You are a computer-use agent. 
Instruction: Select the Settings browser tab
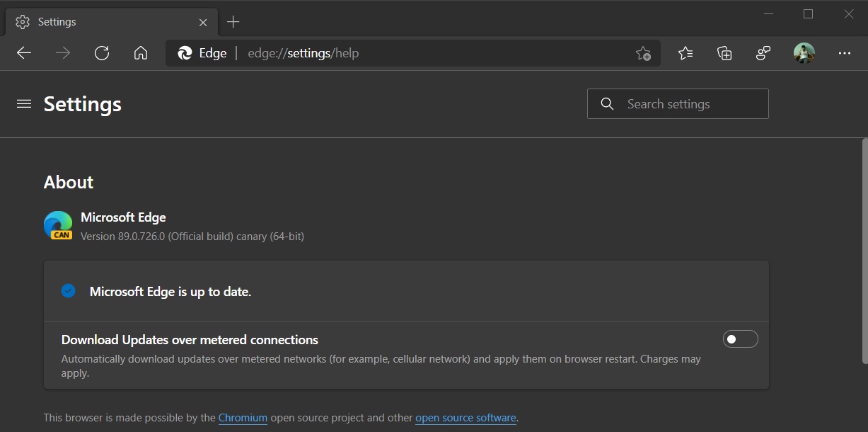click(110, 22)
